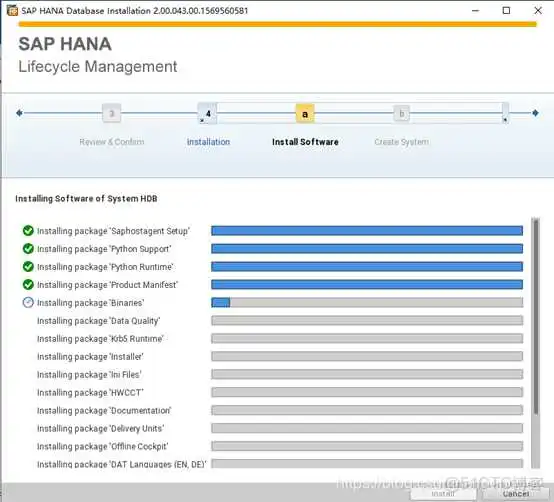Click the disabled Install button
The image size is (554, 502).
pyautogui.click(x=443, y=494)
